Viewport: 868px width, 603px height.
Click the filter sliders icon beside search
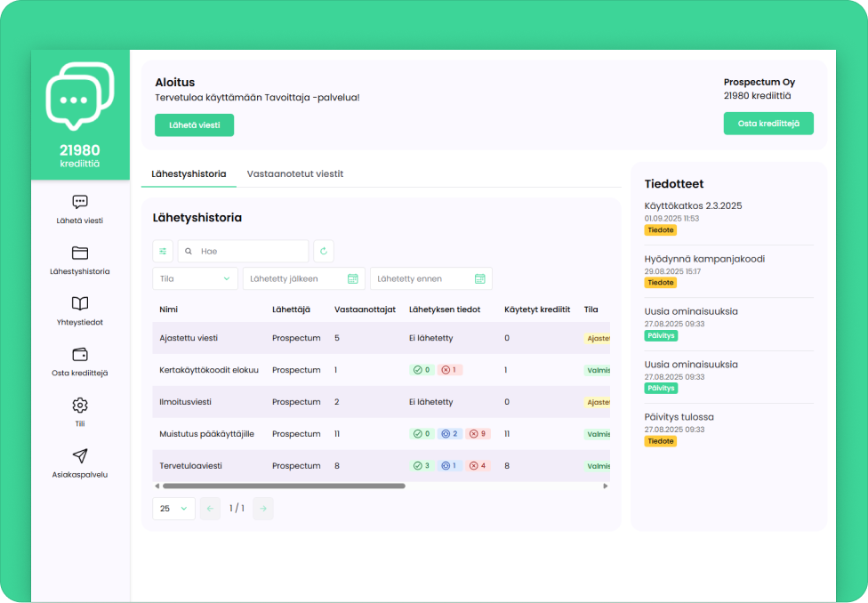pyautogui.click(x=163, y=251)
